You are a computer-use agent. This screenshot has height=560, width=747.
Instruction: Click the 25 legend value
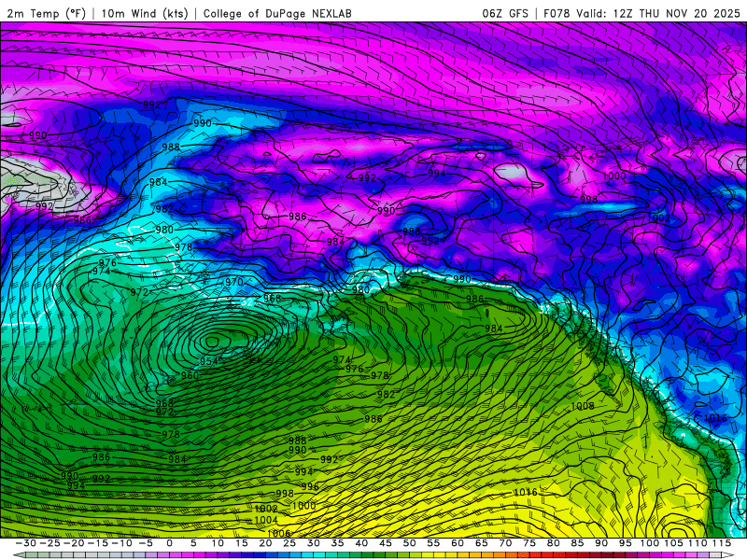[x=289, y=543]
